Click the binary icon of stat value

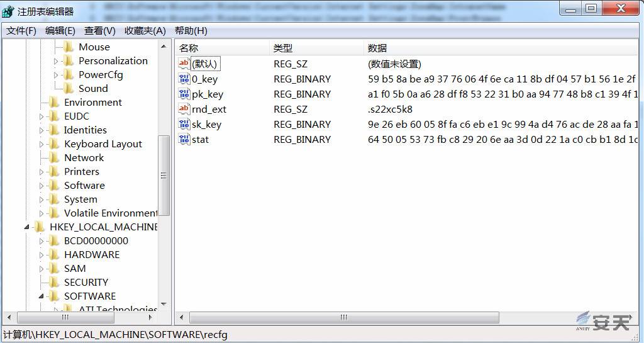click(184, 140)
